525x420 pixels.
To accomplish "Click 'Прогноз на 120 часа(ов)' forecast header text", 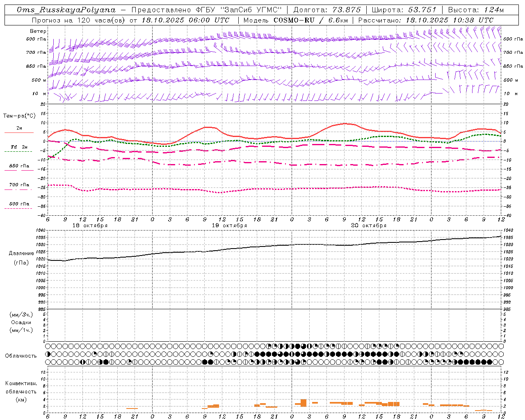I will point(79,20).
